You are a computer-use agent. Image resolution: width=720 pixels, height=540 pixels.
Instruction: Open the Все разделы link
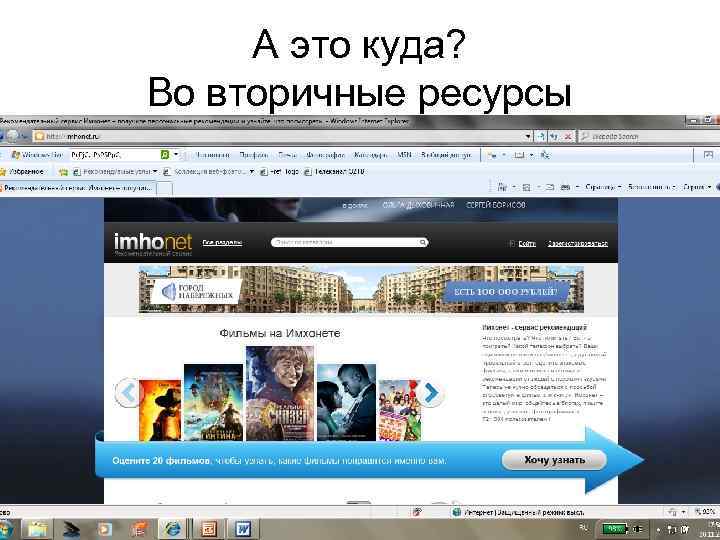pyautogui.click(x=222, y=242)
